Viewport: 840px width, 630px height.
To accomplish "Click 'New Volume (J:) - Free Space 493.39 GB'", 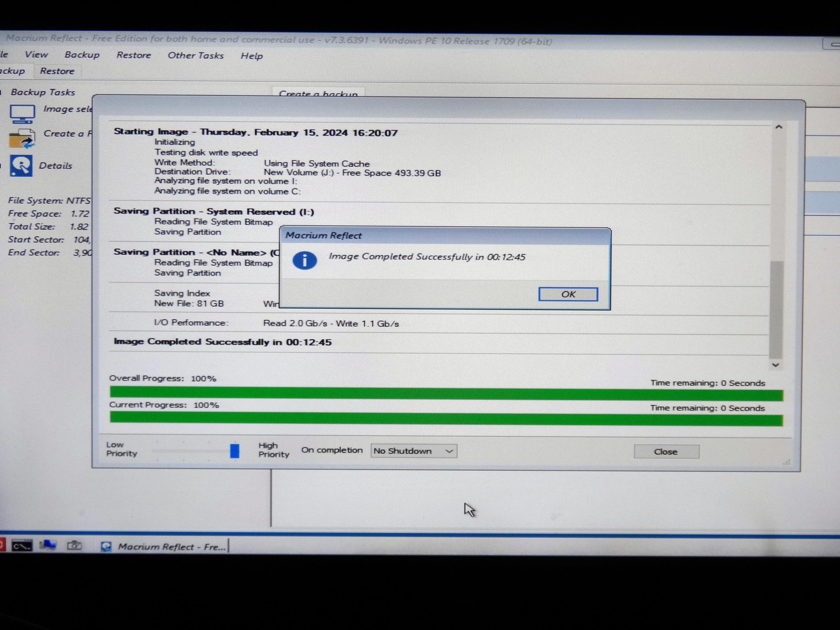I will coord(352,173).
